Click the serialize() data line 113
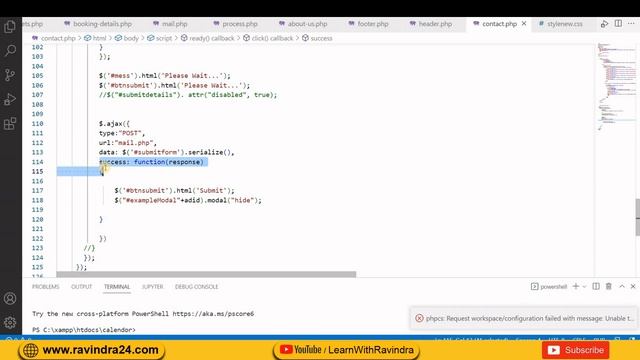 click(167, 152)
